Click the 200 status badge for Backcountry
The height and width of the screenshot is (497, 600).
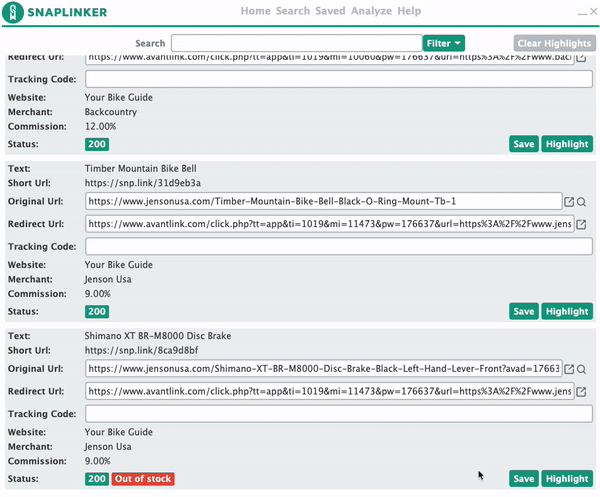coord(97,144)
